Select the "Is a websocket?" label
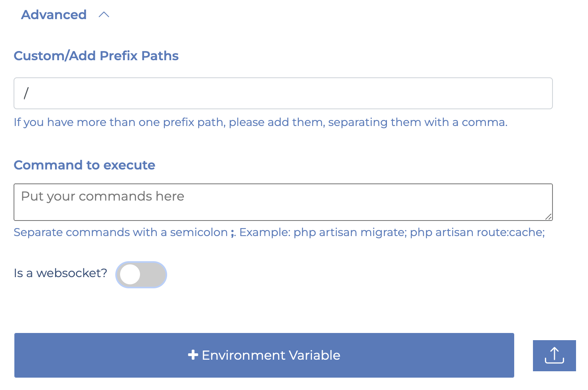The height and width of the screenshot is (390, 588). pyautogui.click(x=61, y=273)
